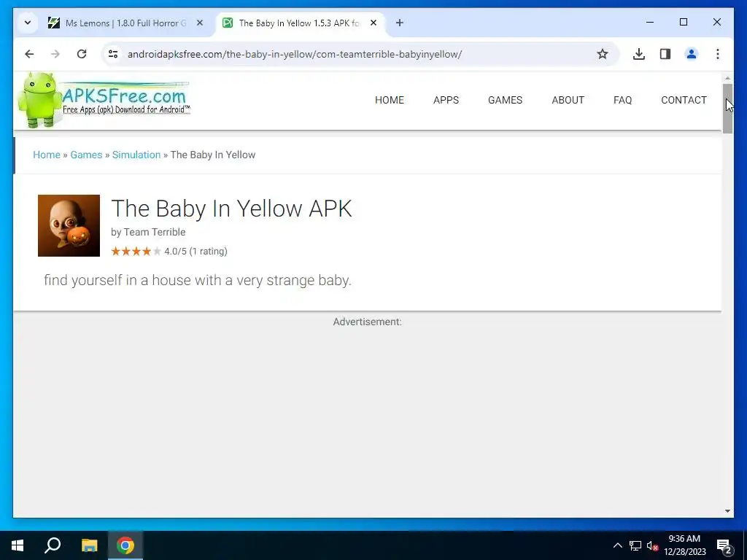Viewport: 747px width, 560px height.
Task: Click The Baby In Yellow app thumbnail
Action: (69, 226)
